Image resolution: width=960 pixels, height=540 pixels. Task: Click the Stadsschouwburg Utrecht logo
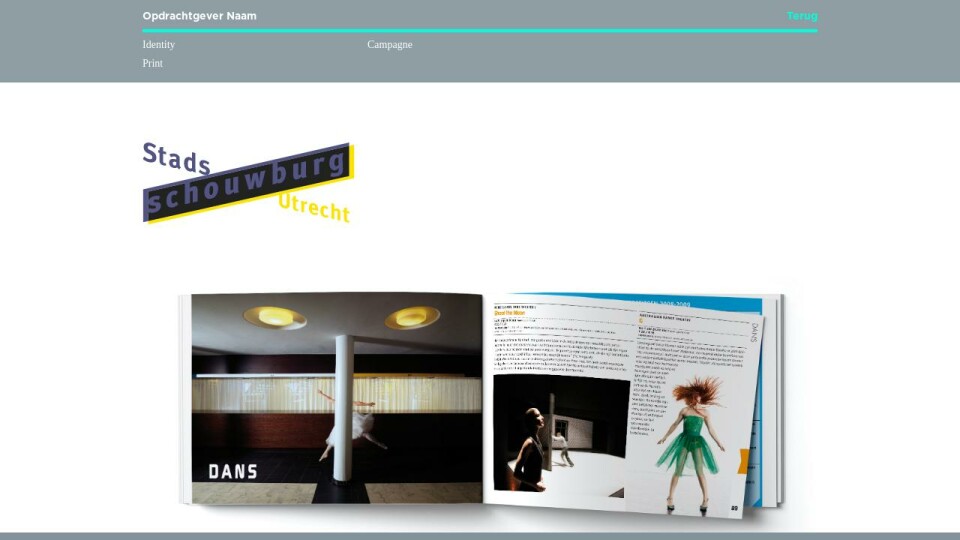[x=249, y=183]
